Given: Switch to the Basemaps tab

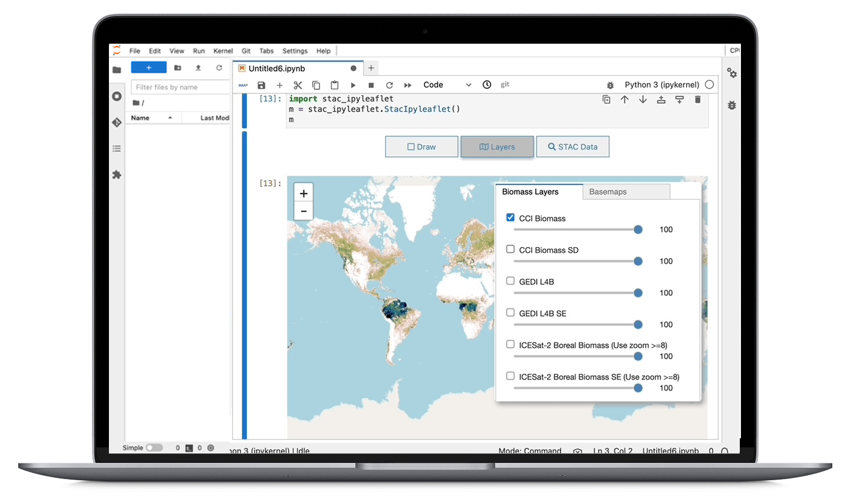Looking at the screenshot, I should coord(608,192).
